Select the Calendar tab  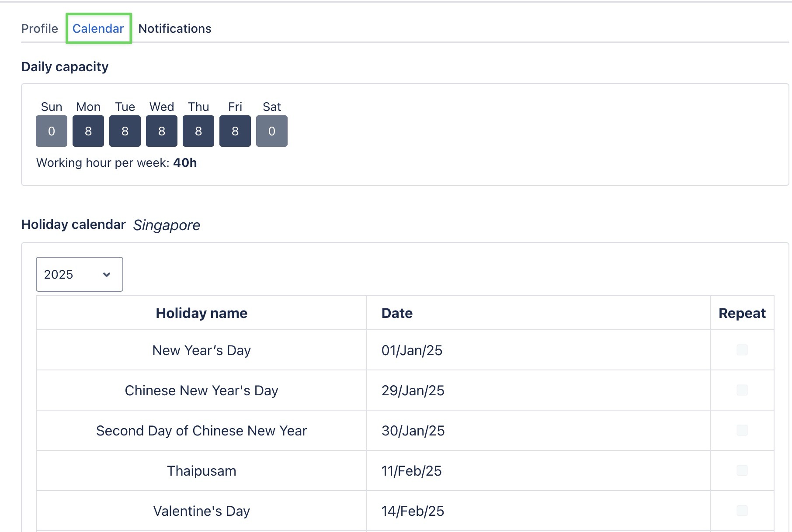[98, 28]
